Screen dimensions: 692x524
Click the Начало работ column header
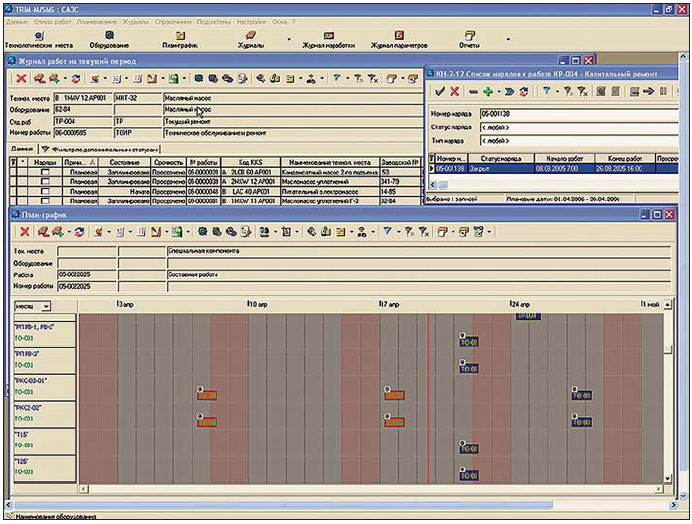(x=562, y=158)
